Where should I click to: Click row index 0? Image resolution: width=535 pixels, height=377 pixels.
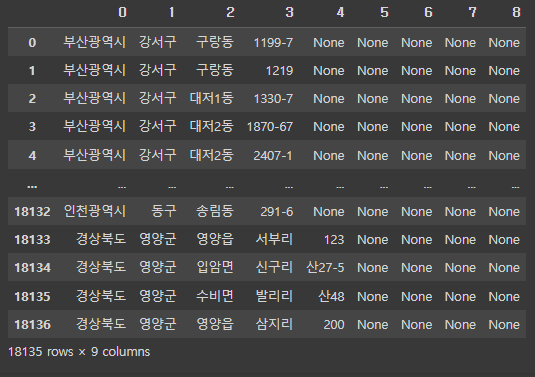[32, 43]
